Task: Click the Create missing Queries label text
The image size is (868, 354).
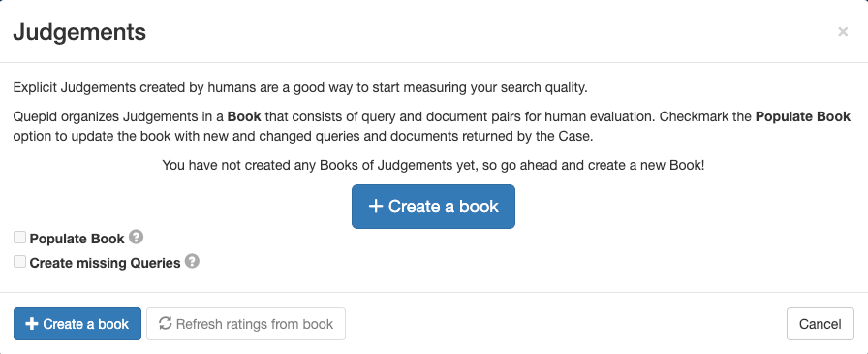Action: coord(106,263)
